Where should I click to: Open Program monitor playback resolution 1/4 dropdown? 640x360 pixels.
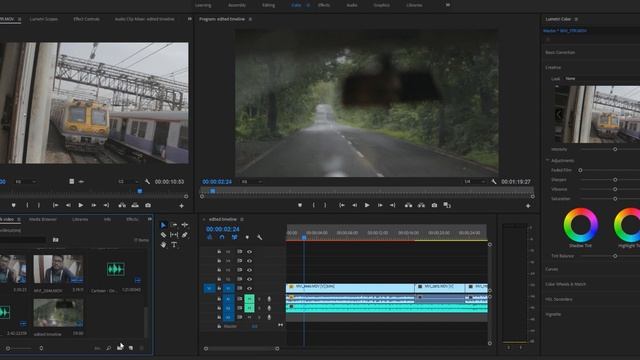tap(474, 182)
